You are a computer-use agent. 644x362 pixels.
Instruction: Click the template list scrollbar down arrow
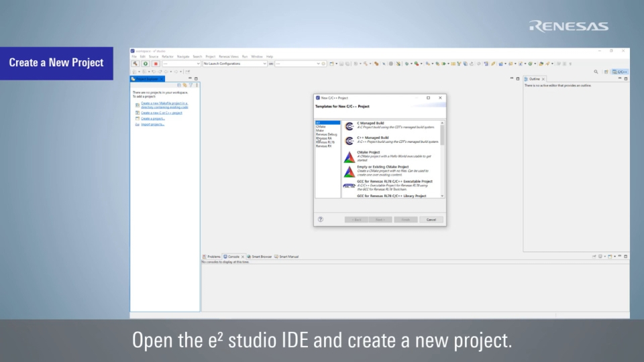(x=442, y=196)
